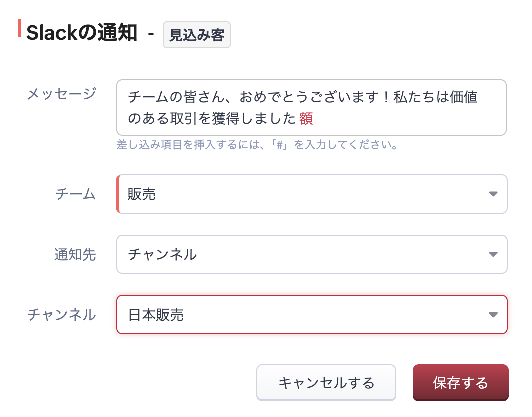Click the 見込み客 module badge
The height and width of the screenshot is (417, 532).
tap(196, 35)
